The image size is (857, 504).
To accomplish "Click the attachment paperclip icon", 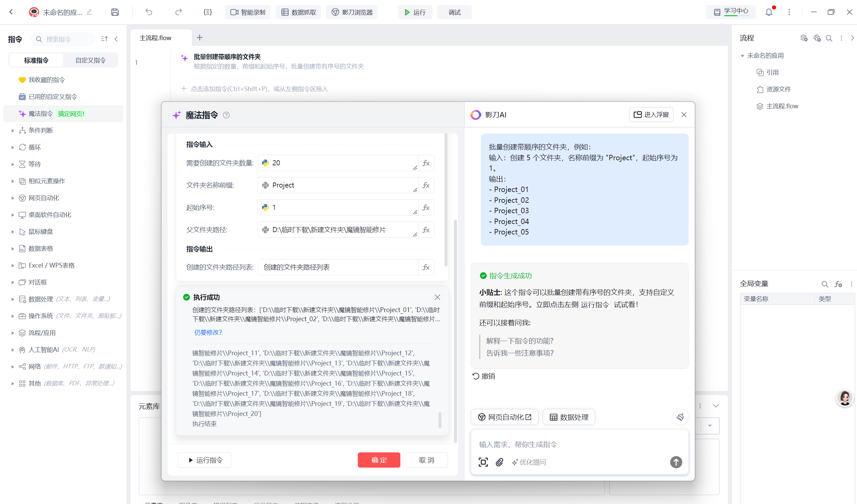I will [499, 462].
